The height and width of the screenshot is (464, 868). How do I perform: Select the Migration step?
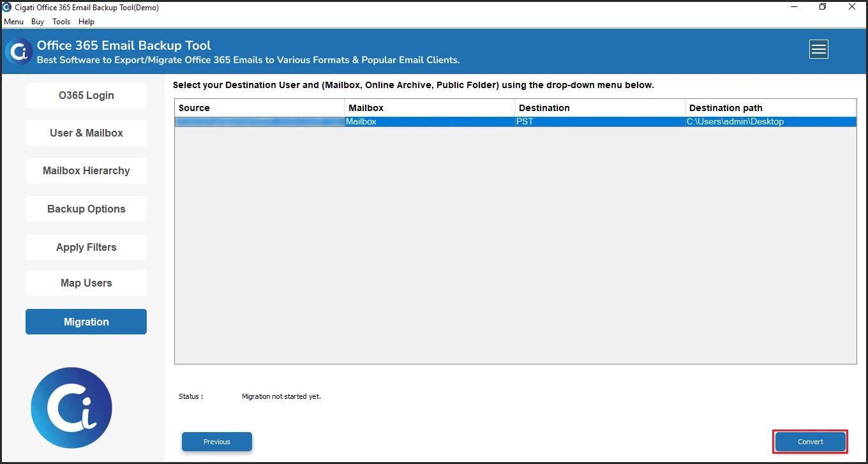coord(86,322)
